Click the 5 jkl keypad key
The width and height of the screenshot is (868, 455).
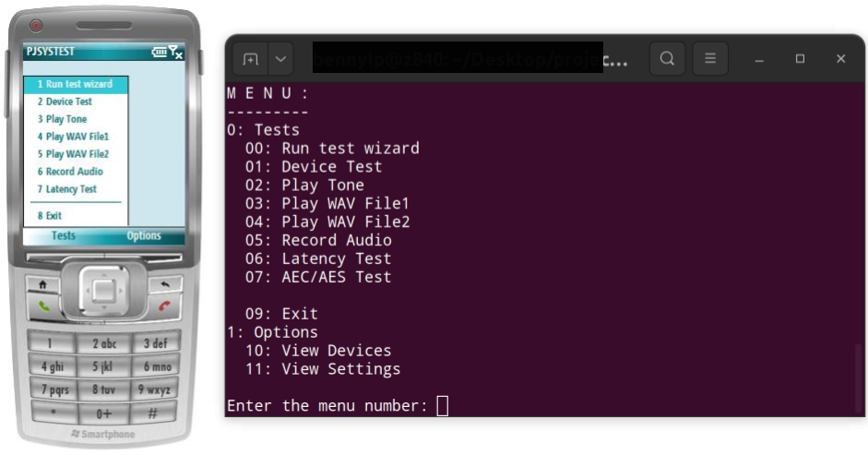tap(103, 366)
